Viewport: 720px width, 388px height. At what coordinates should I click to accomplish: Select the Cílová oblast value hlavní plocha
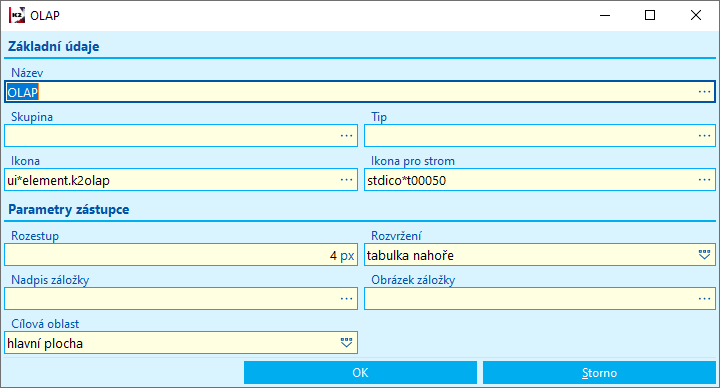tap(181, 343)
